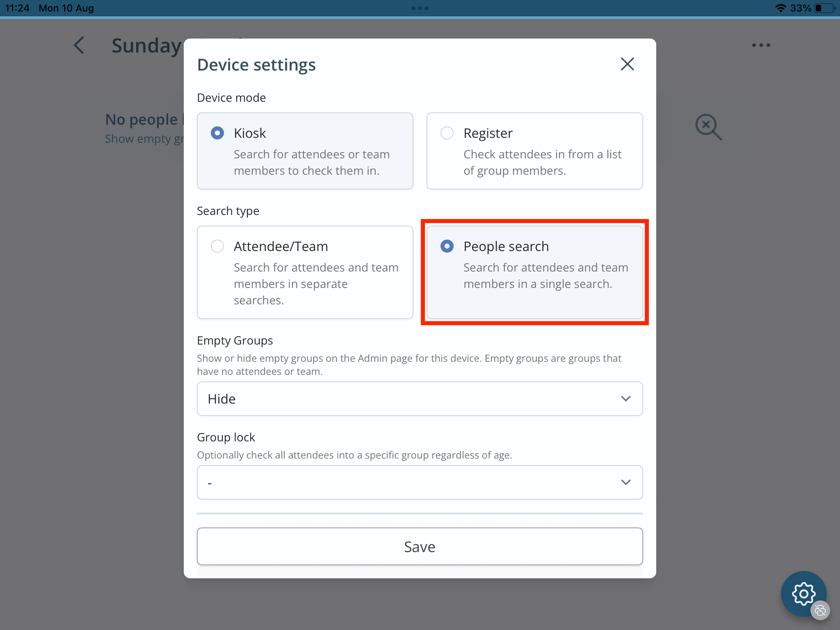Tap the Wi-Fi status icon
The image size is (840, 630).
click(781, 8)
